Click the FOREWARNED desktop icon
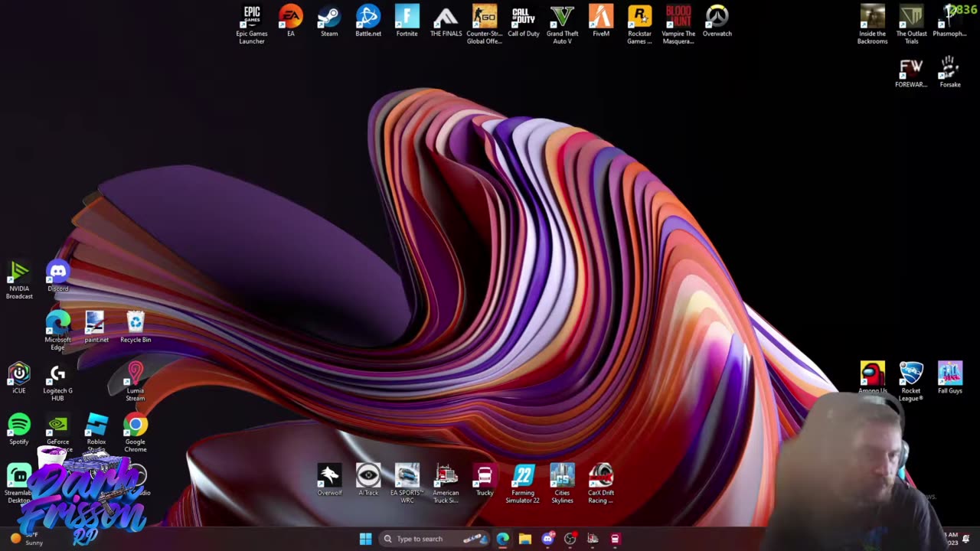The image size is (980, 551). [911, 72]
